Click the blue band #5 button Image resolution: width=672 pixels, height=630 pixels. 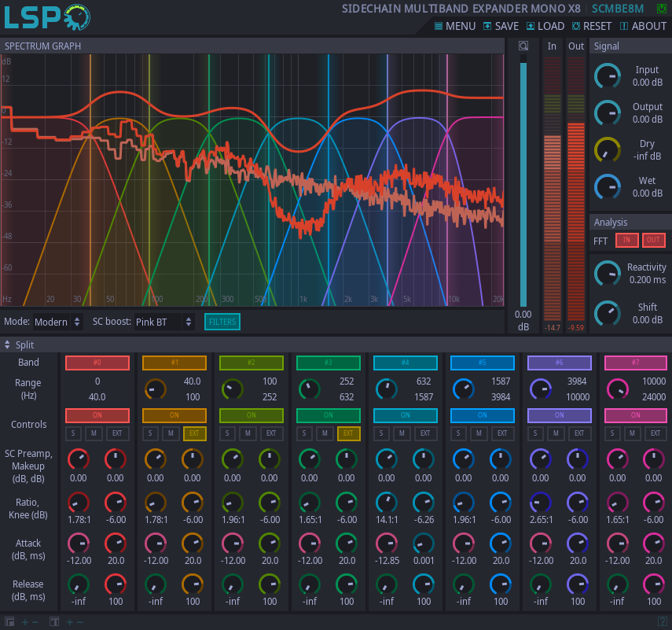click(482, 363)
